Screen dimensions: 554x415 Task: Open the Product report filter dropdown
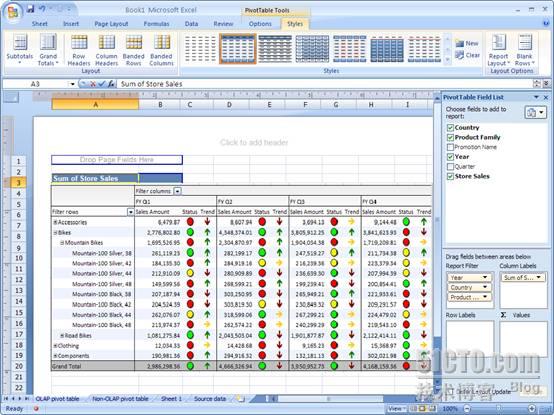(x=485, y=297)
